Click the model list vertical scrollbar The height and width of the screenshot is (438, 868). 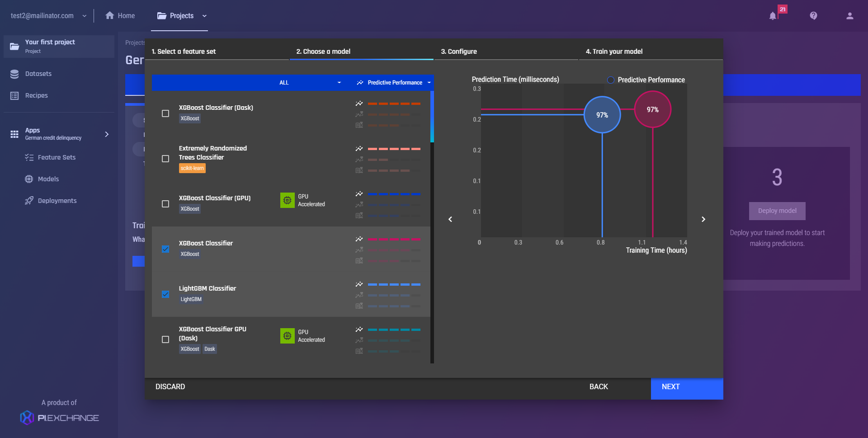click(432, 117)
